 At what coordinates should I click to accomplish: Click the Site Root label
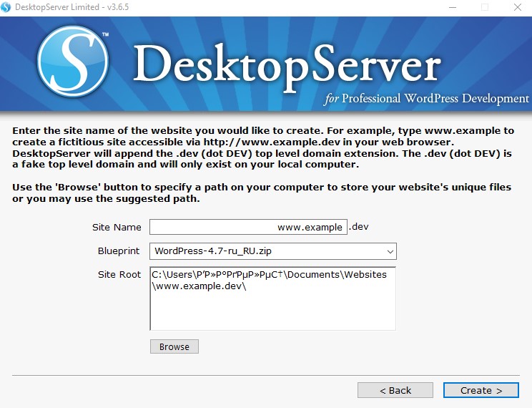click(119, 274)
